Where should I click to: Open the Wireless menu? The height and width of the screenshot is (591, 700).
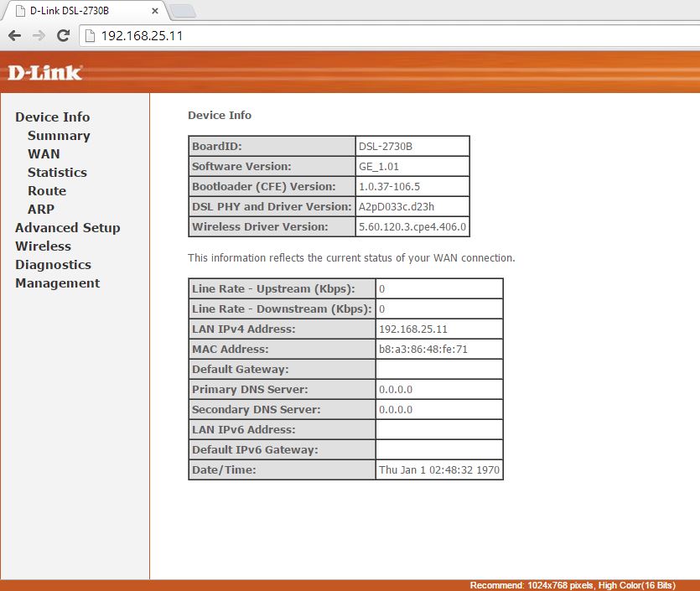coord(44,246)
